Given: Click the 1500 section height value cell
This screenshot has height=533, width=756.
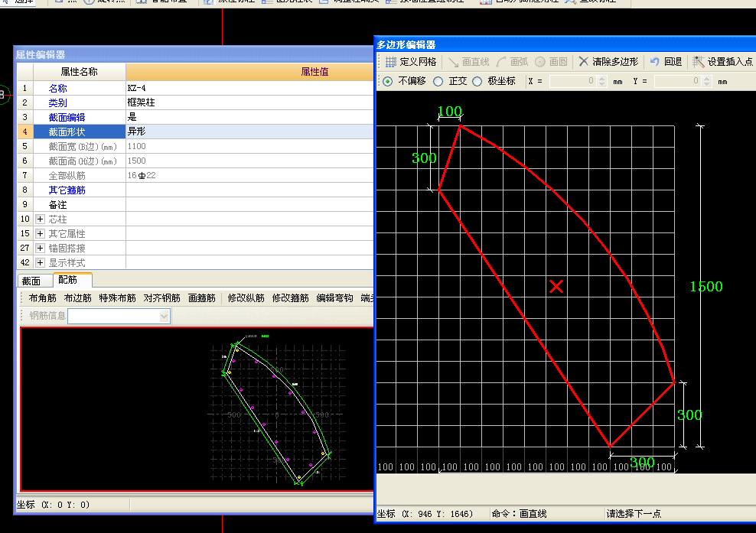Looking at the screenshot, I should (x=249, y=161).
